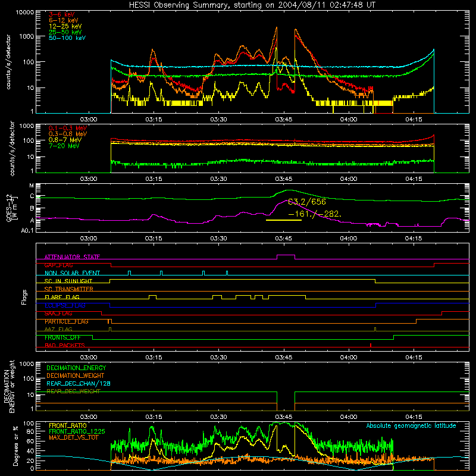Click the SAA_FLAG label

tap(58, 313)
